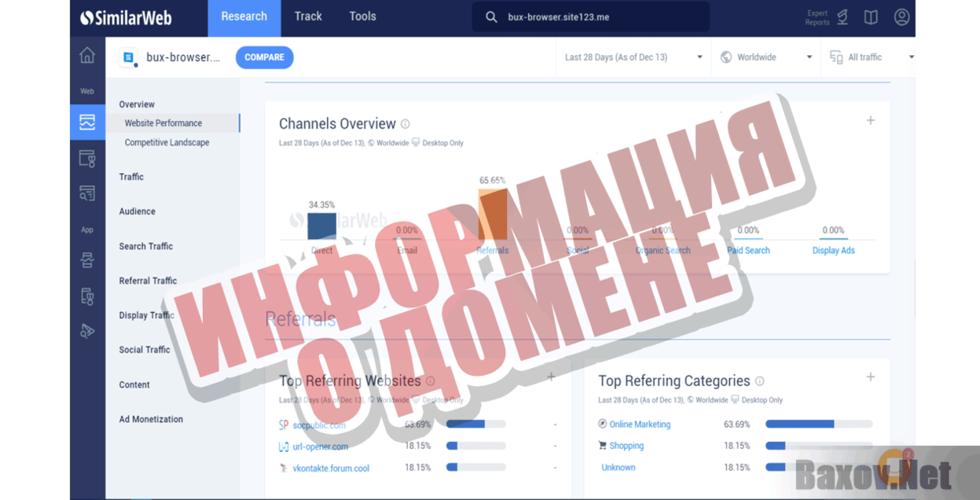Switch to the Track tab
The image size is (980, 500).
pos(308,17)
